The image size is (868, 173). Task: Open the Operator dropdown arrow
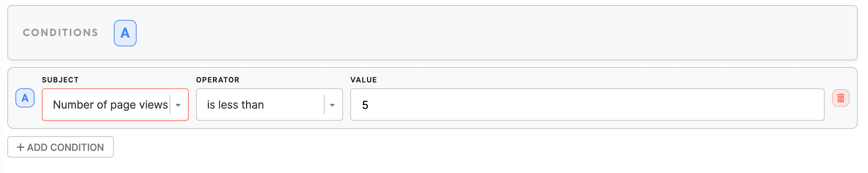point(332,105)
